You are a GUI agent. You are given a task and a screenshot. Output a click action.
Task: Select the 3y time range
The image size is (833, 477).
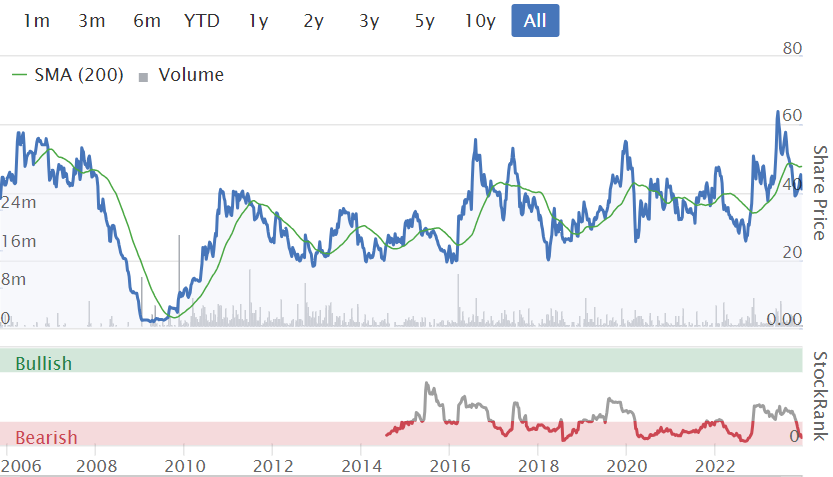[x=369, y=21]
